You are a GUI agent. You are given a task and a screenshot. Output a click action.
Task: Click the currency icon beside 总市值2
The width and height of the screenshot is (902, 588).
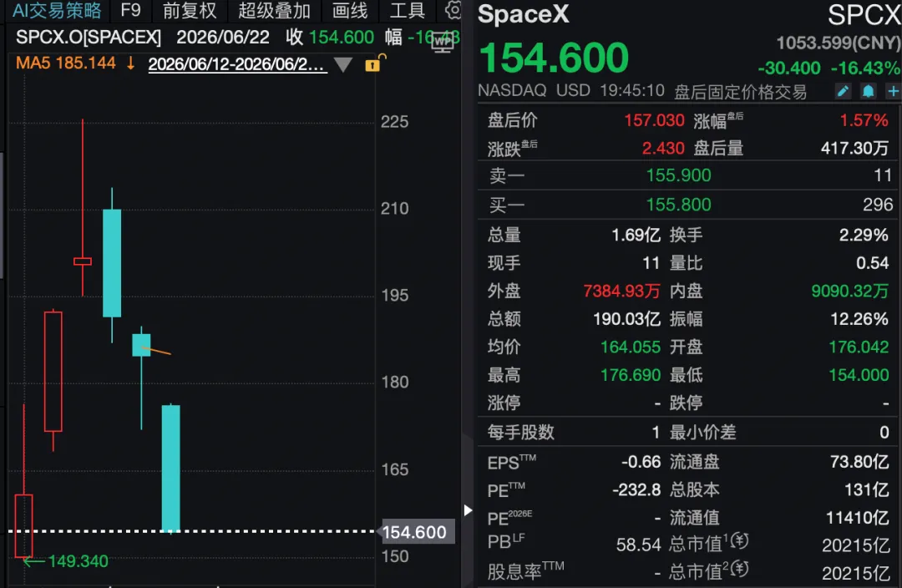(x=740, y=569)
